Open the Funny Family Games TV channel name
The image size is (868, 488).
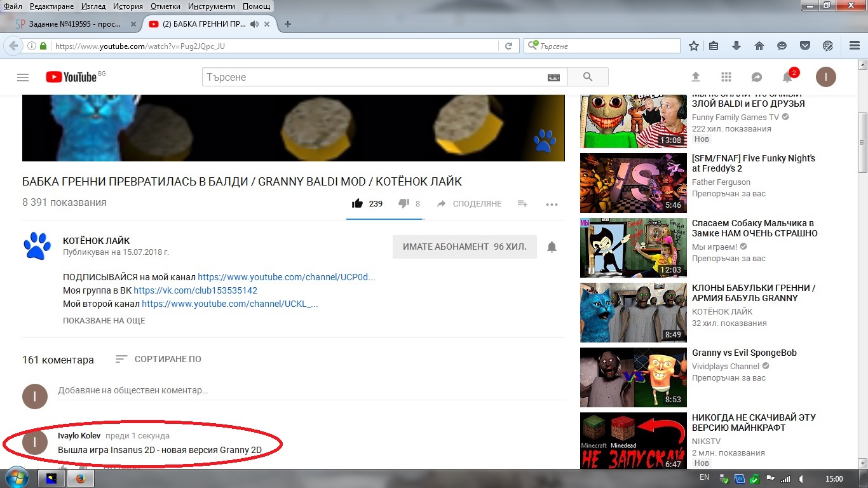735,118
